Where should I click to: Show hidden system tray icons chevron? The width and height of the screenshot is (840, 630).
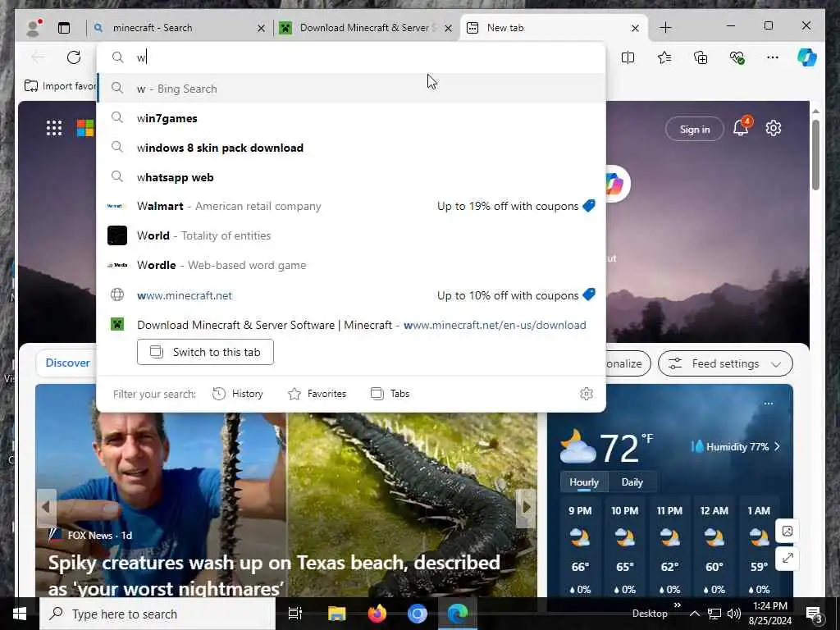tap(694, 614)
